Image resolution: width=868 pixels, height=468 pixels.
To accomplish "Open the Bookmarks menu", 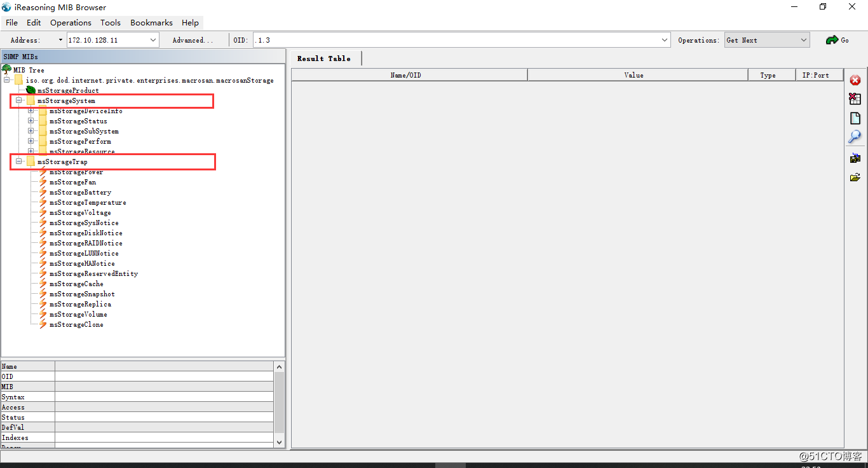I will click(x=151, y=22).
